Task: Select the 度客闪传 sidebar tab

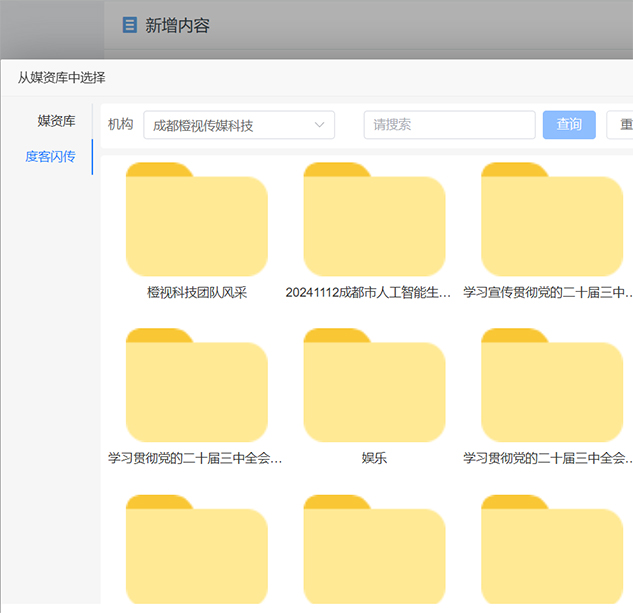Action: (x=50, y=157)
